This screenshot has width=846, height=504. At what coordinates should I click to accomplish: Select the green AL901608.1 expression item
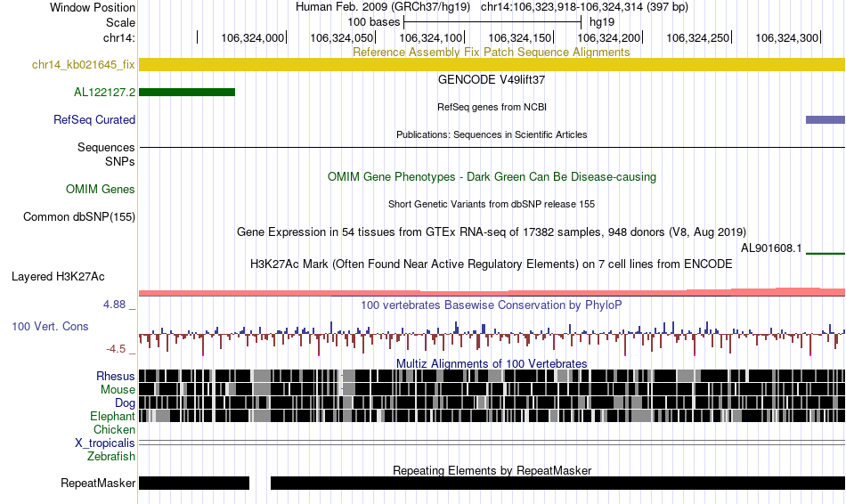pyautogui.click(x=826, y=253)
